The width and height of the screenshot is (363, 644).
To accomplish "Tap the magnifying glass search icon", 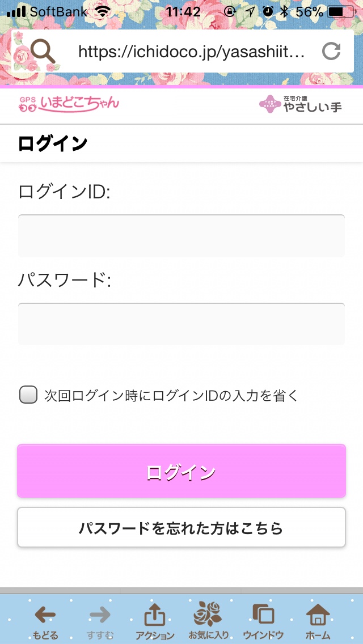I will pyautogui.click(x=43, y=52).
